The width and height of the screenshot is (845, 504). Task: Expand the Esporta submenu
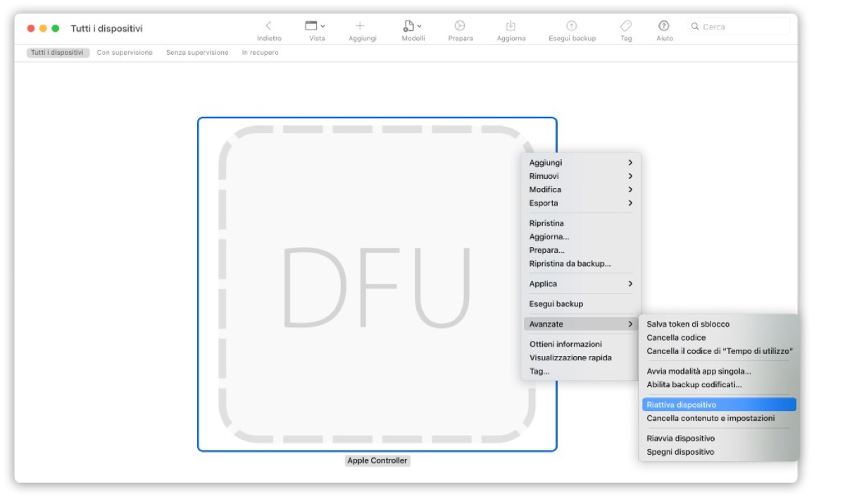tap(581, 203)
